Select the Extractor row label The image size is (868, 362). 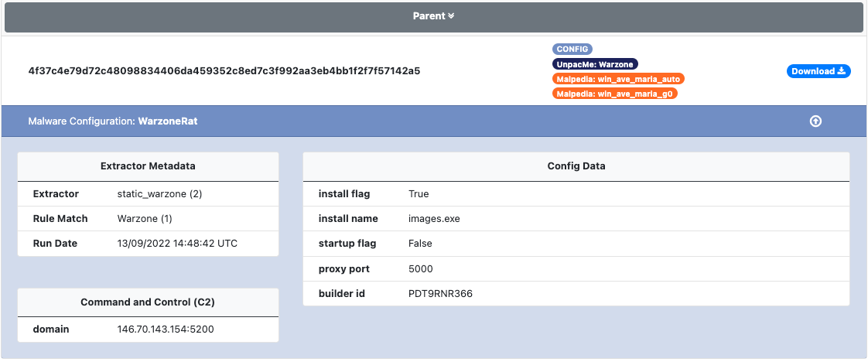tap(56, 193)
